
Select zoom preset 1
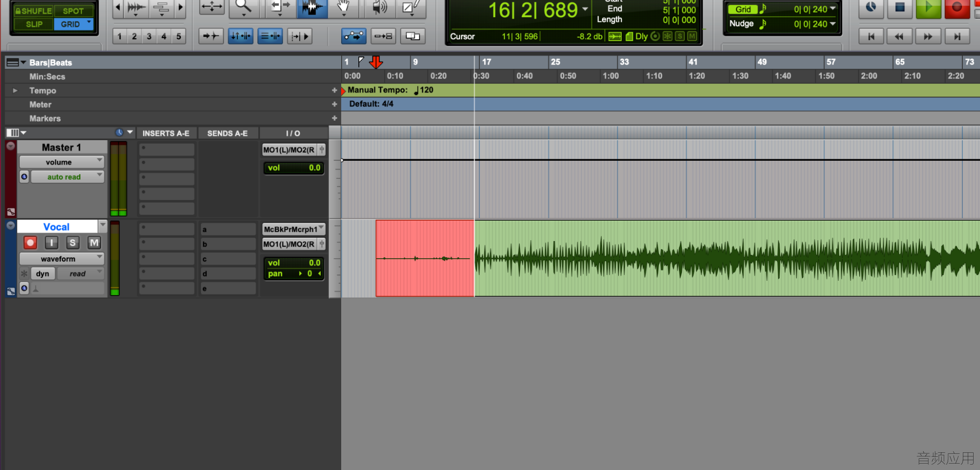120,36
